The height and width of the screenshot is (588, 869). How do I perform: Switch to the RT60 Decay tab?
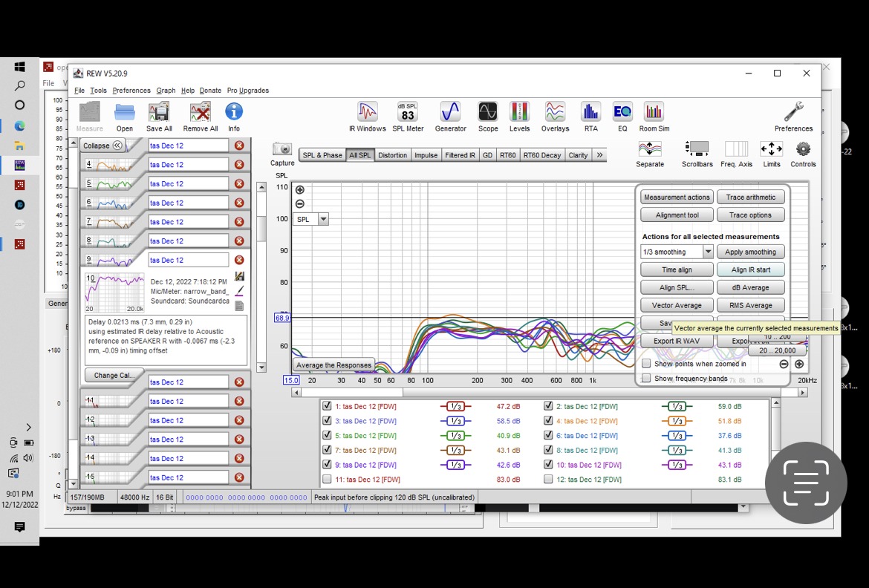[542, 155]
